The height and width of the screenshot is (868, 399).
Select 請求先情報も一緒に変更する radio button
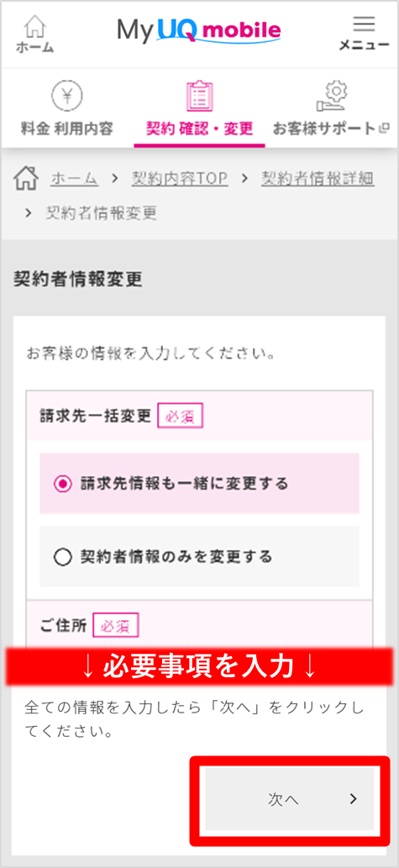(x=63, y=484)
